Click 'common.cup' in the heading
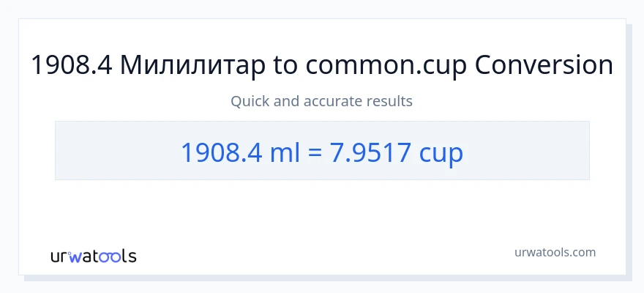Viewport: 644px width, 293px height. (x=386, y=66)
